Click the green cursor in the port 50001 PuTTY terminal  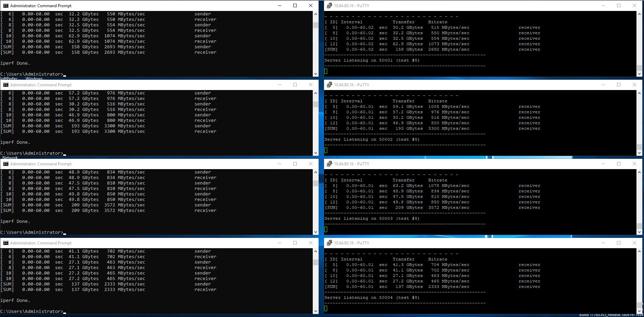tap(326, 71)
